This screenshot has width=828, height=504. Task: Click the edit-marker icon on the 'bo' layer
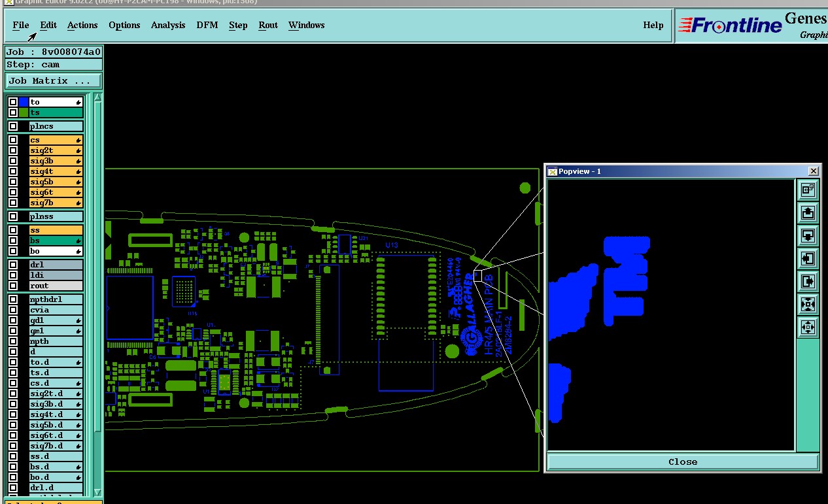tap(78, 251)
